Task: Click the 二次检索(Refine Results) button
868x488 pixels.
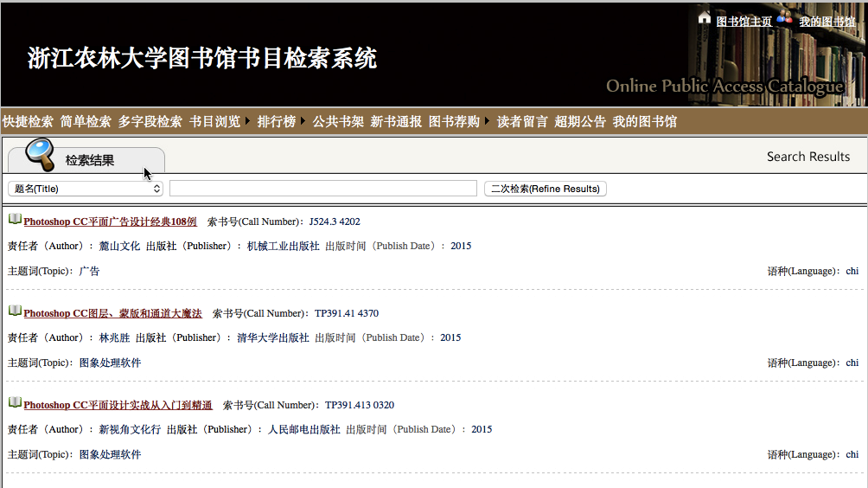Action: 545,189
